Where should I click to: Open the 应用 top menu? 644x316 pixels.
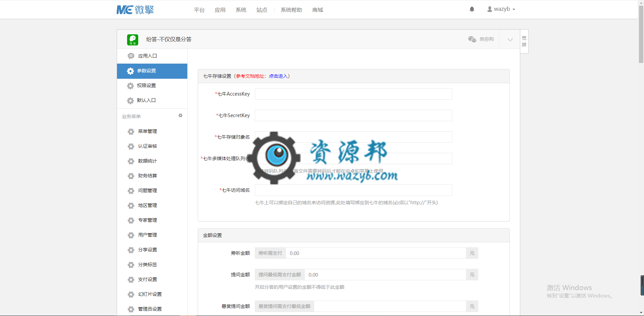(x=220, y=10)
